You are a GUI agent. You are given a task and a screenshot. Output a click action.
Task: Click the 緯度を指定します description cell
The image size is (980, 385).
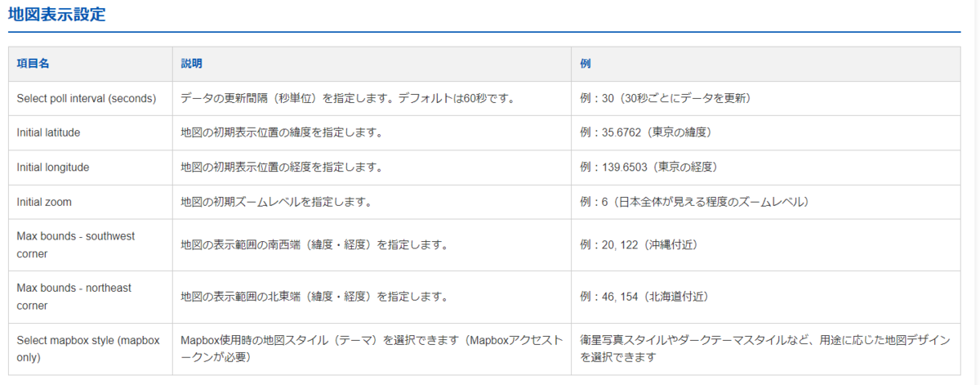pyautogui.click(x=372, y=132)
